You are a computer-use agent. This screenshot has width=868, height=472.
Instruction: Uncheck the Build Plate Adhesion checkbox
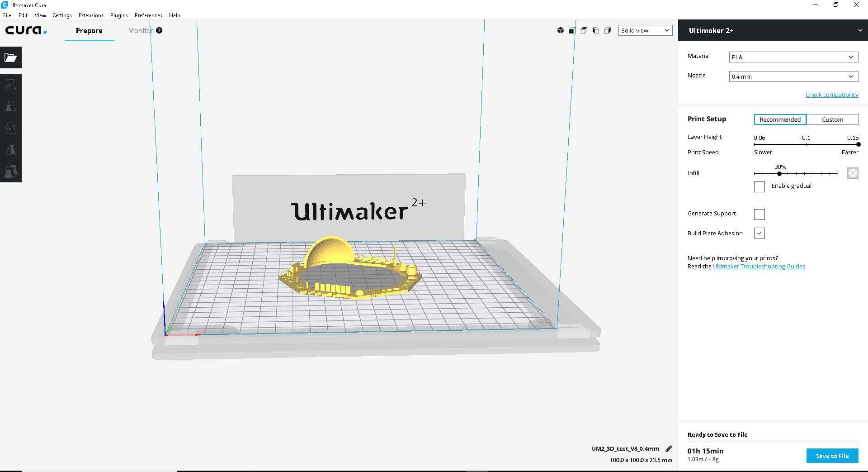[759, 233]
